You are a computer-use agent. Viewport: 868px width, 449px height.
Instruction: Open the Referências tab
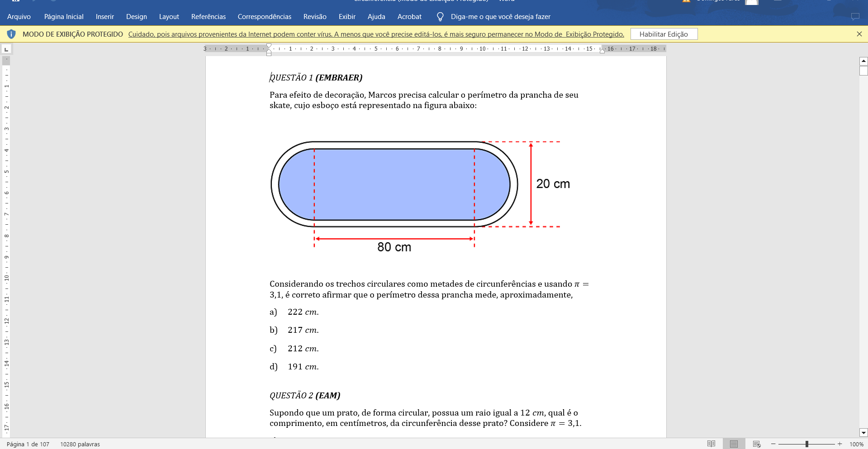coord(208,17)
